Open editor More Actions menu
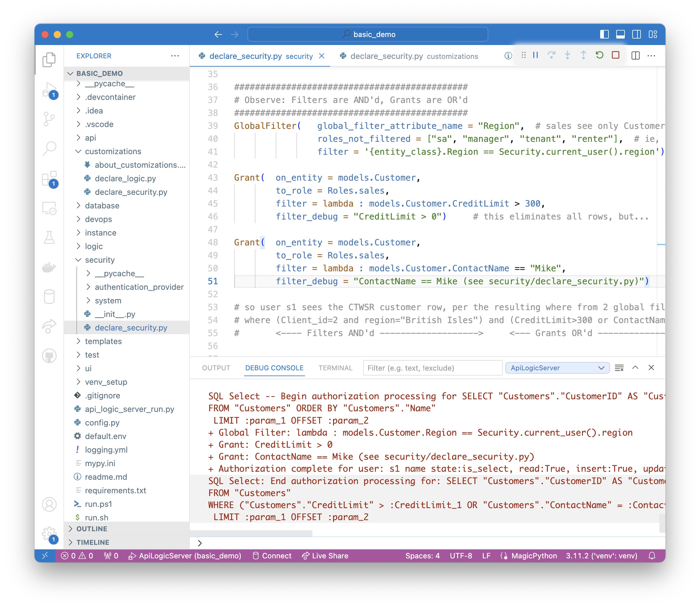700x608 pixels. 651,56
